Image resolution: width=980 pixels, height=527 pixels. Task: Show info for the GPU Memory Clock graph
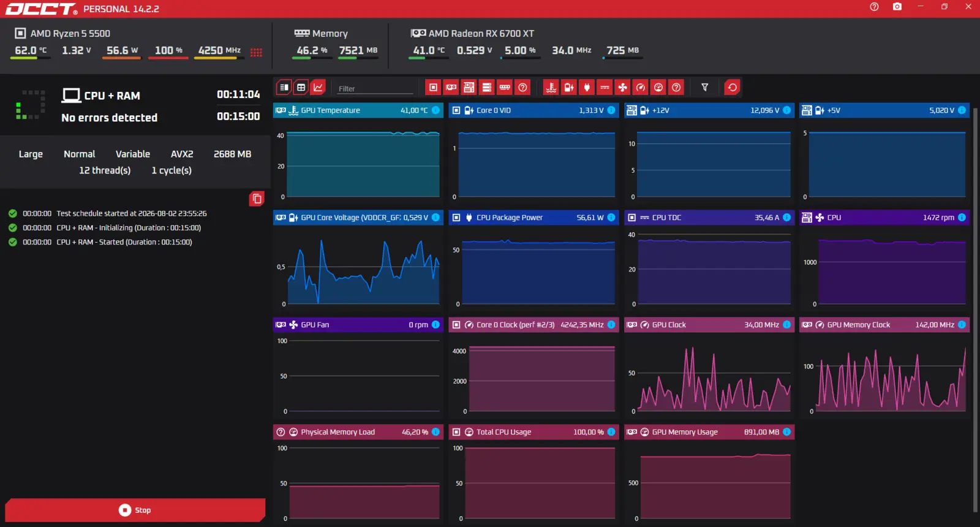tap(962, 325)
